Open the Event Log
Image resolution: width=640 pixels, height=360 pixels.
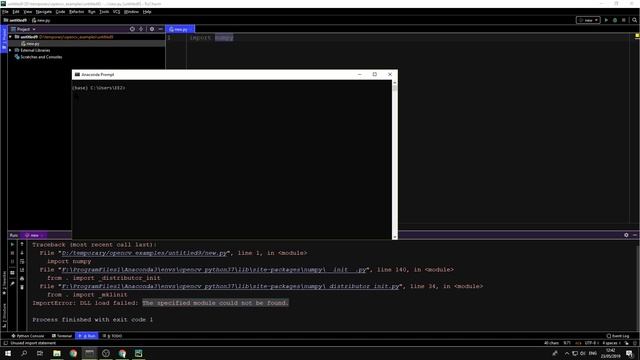click(618, 336)
